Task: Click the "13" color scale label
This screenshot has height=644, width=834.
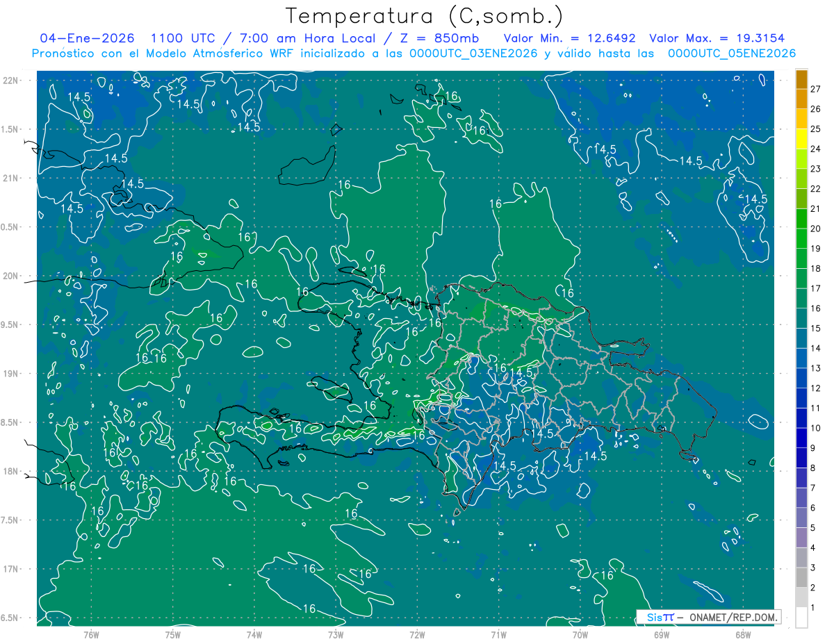Action: (816, 368)
